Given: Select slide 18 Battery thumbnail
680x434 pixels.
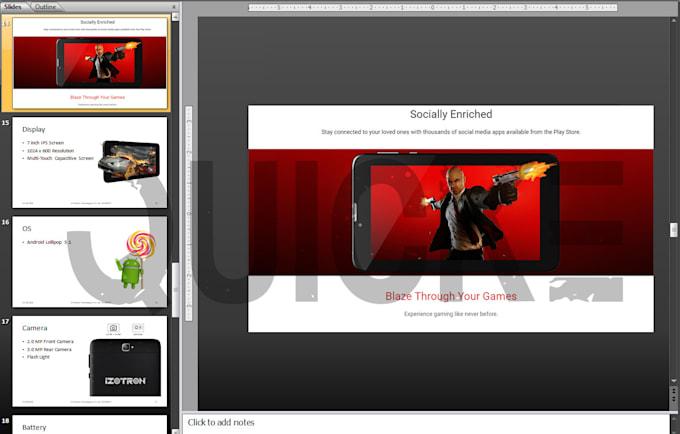Looking at the screenshot, I should 90,424.
